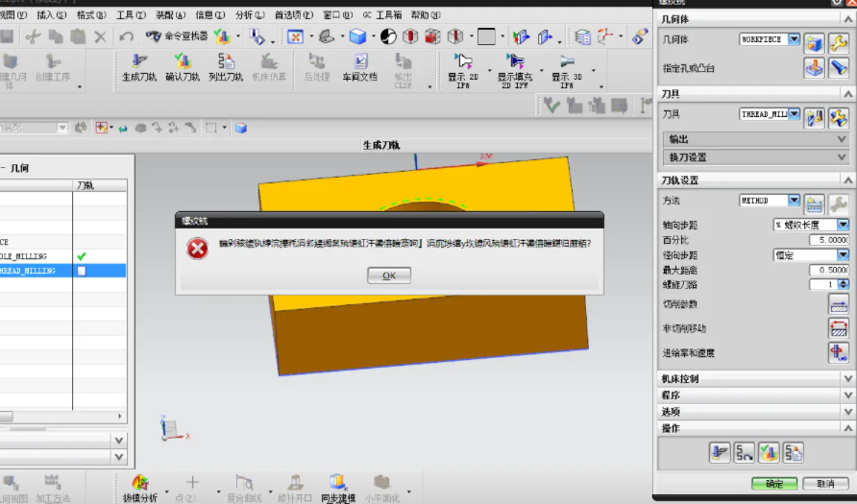Click the 指定孔或凸台 select geometry icon
This screenshot has height=504, width=857.
point(814,68)
